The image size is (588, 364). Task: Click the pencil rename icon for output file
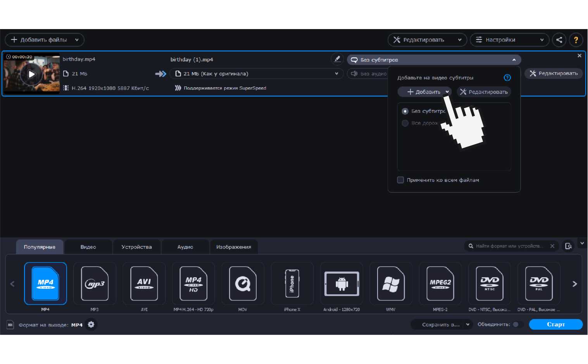[337, 59]
